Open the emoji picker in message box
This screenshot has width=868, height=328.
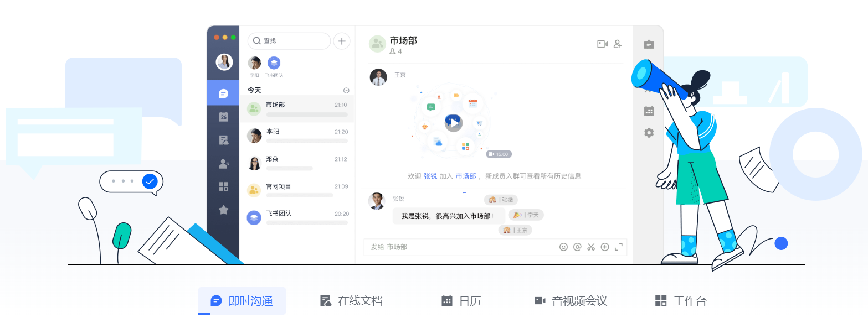pos(563,247)
